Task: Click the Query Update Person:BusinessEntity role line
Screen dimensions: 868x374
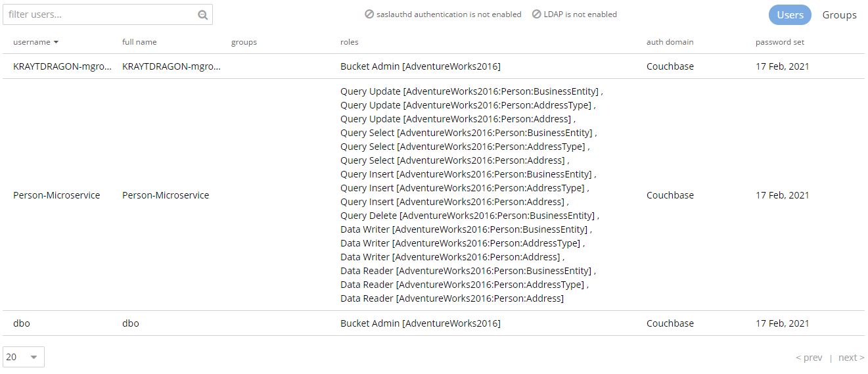Action: 470,91
